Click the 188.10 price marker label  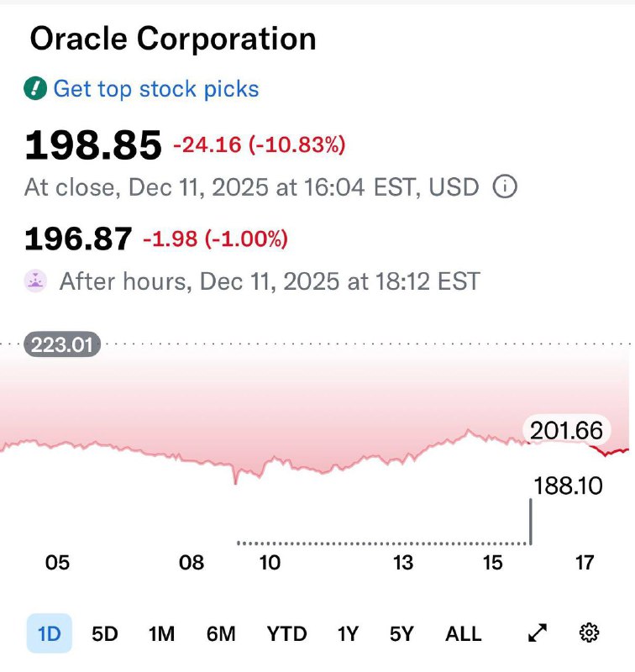[568, 485]
